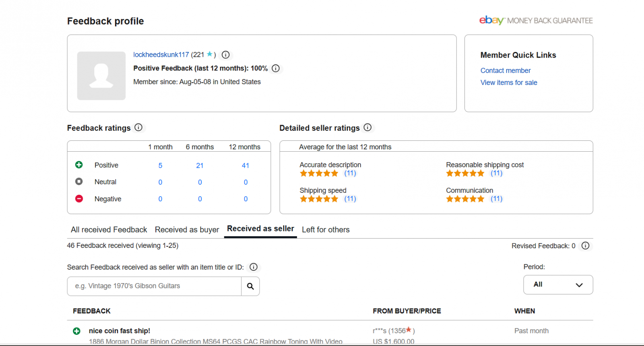The image size is (644, 346).
Task: Click info icon beside search Feedback label
Action: click(x=254, y=267)
